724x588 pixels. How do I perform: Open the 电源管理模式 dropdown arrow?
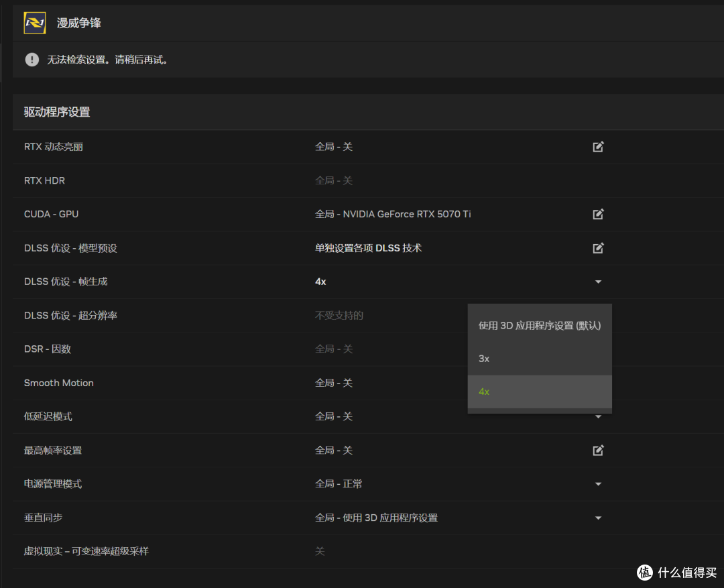click(x=598, y=484)
